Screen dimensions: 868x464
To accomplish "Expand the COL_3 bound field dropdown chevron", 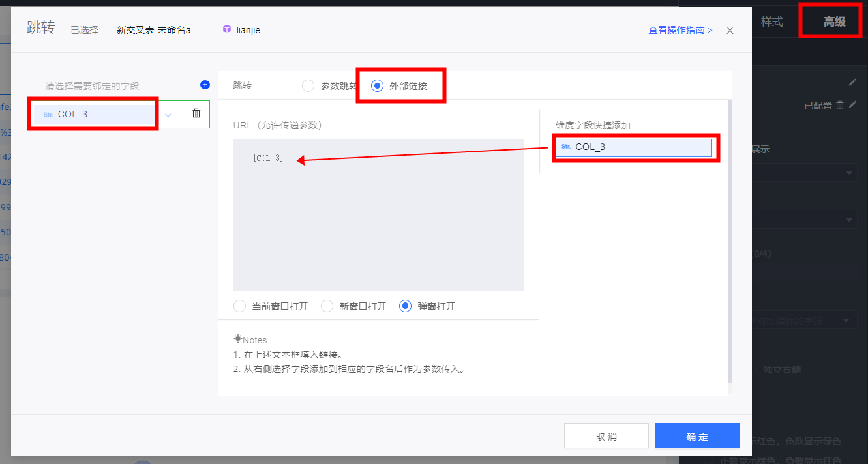I will (168, 115).
